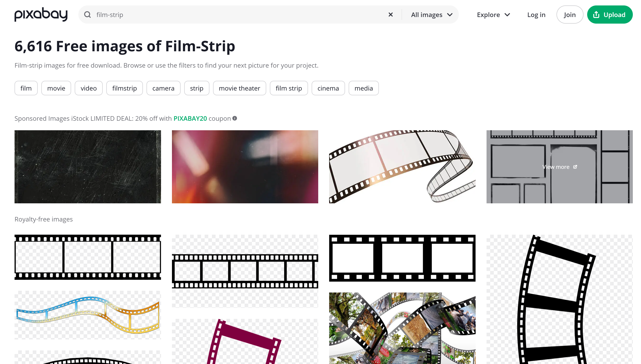The height and width of the screenshot is (364, 641).
Task: Click the search magnifier icon
Action: coord(87,15)
